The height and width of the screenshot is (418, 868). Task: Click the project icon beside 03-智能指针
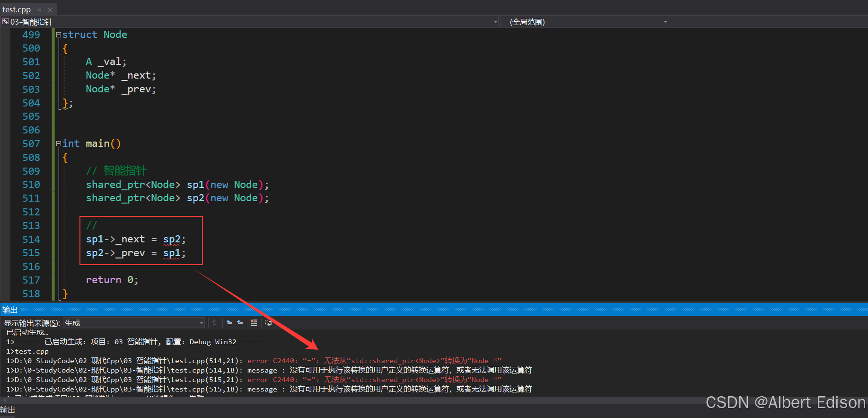point(6,22)
